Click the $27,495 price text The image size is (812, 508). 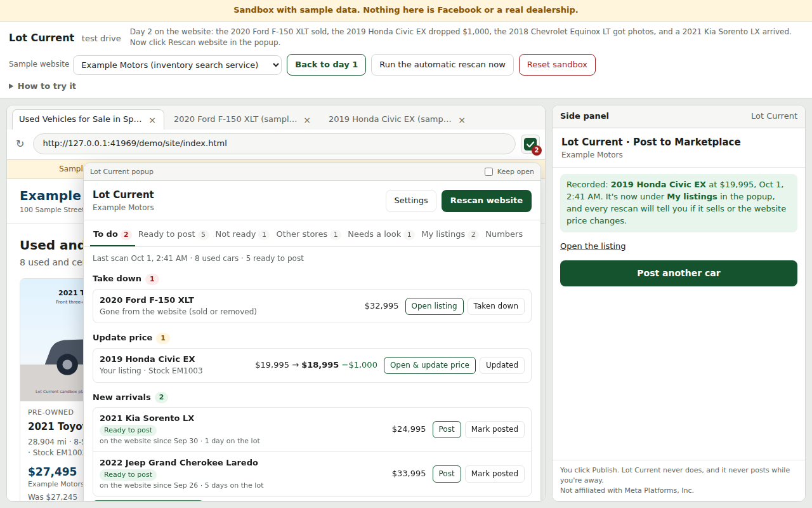(53, 472)
